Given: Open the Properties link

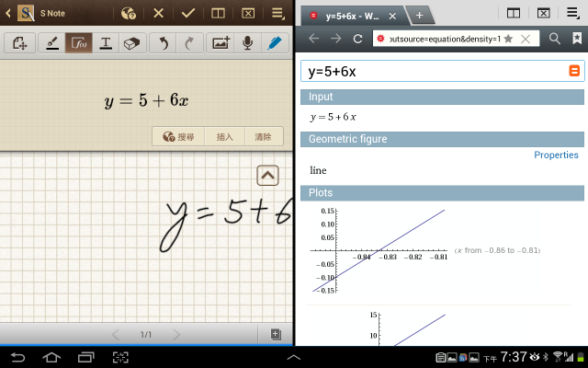Looking at the screenshot, I should coord(556,155).
